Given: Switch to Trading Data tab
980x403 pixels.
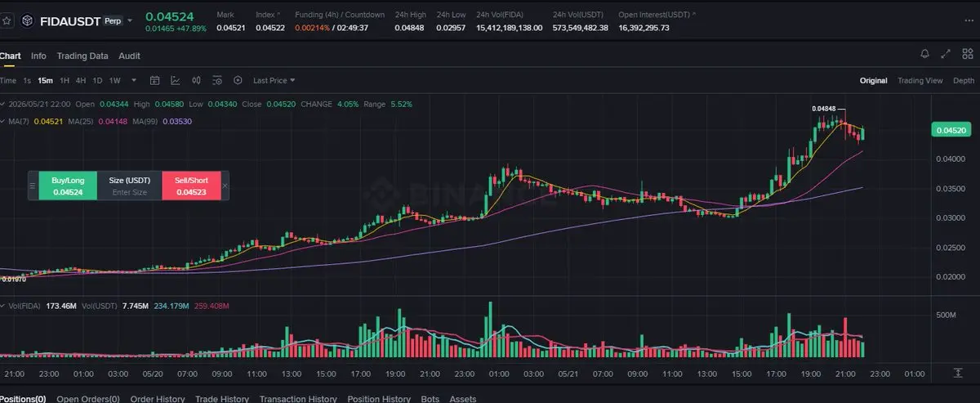Looking at the screenshot, I should [82, 56].
